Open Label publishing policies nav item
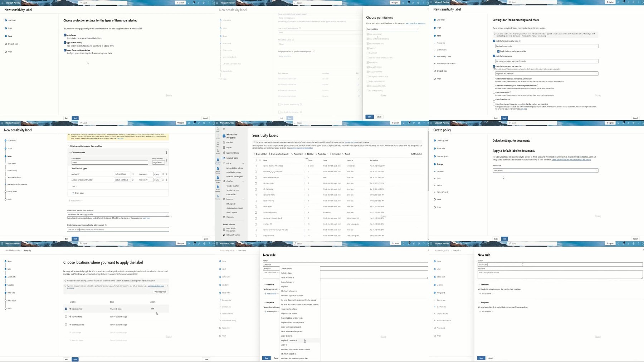The height and width of the screenshot is (362, 644). click(234, 168)
